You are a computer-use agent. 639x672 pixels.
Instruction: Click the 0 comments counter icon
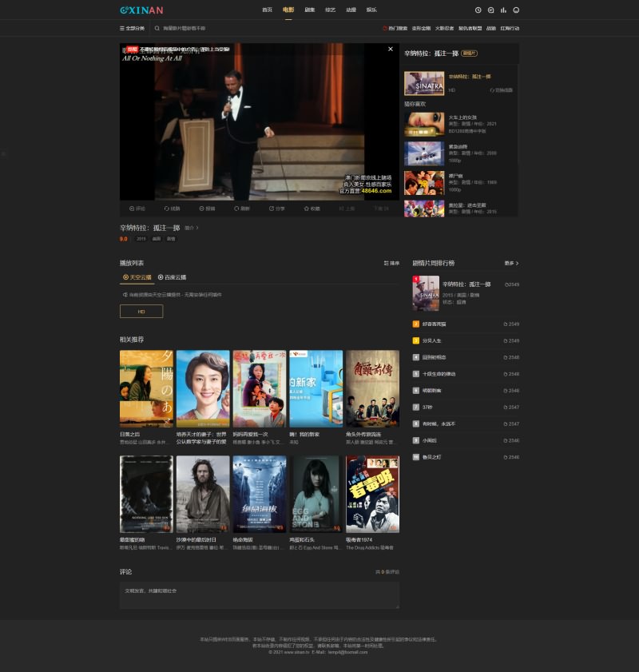click(x=387, y=571)
